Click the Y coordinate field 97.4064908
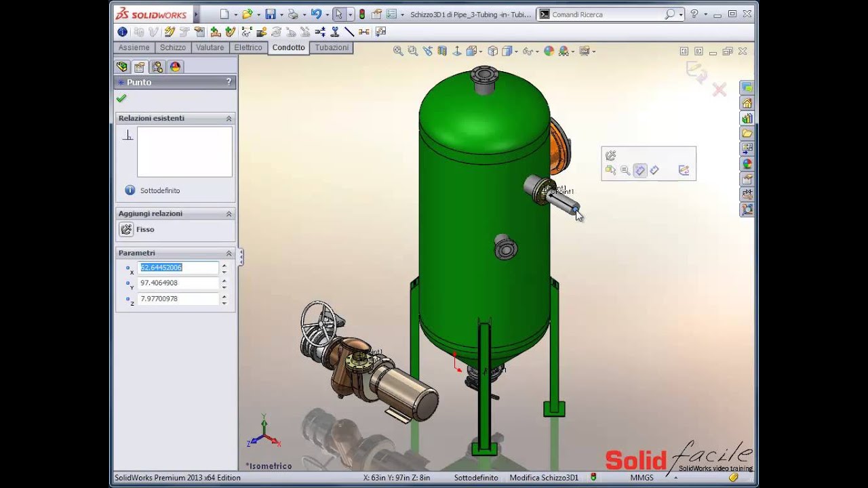The image size is (868, 488). [178, 283]
